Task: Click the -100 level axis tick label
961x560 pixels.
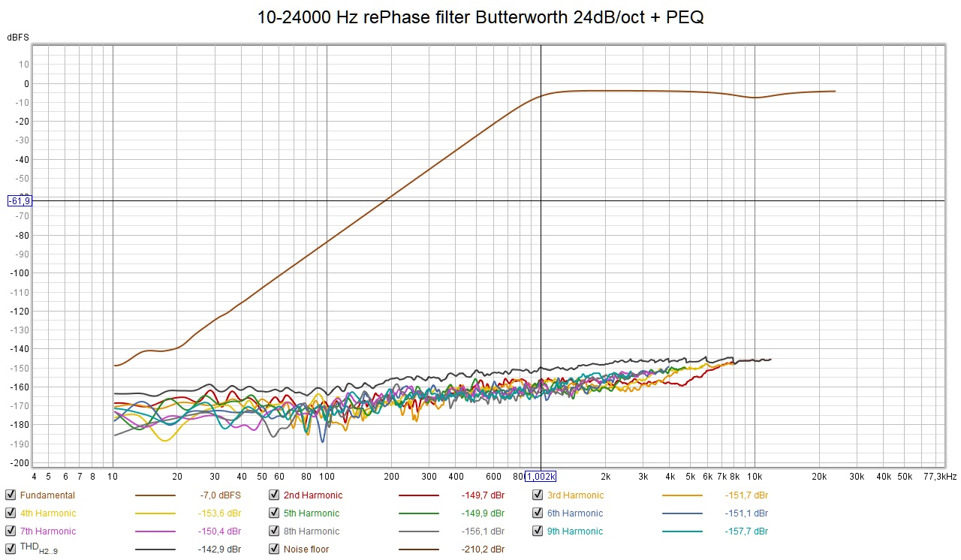Action: click(20, 272)
